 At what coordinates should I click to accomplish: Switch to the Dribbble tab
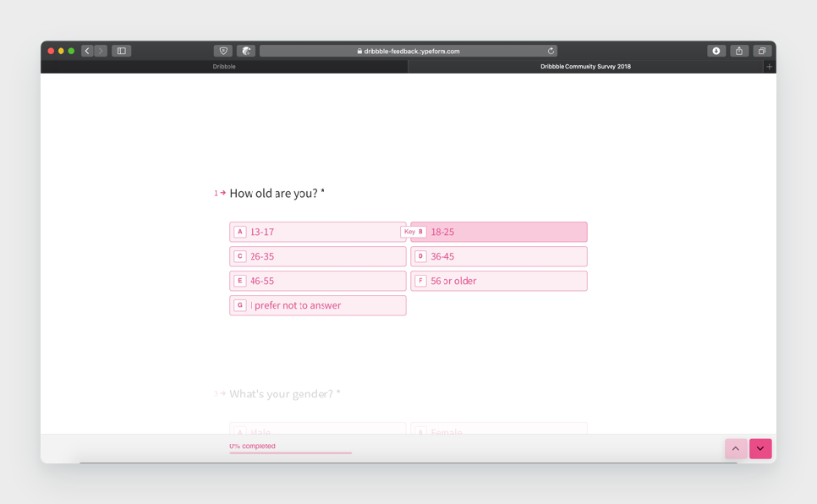click(224, 66)
